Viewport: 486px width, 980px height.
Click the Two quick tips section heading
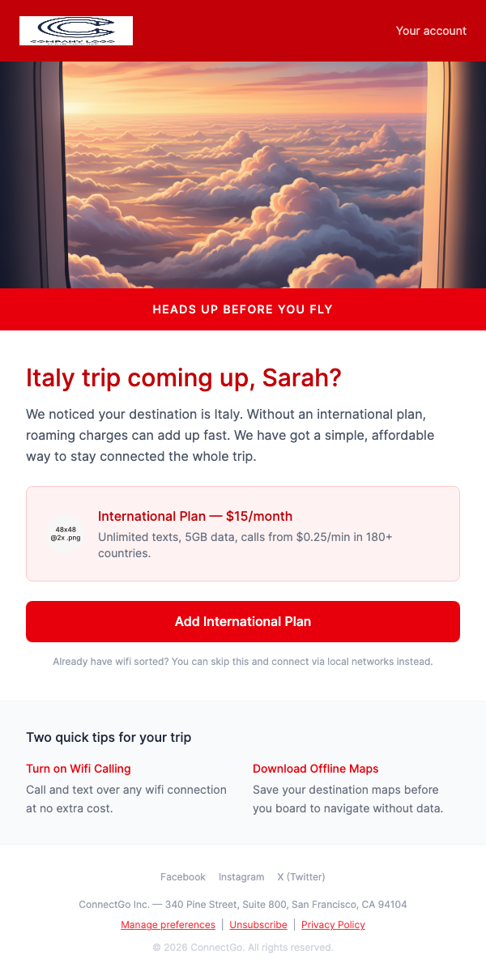(x=107, y=737)
